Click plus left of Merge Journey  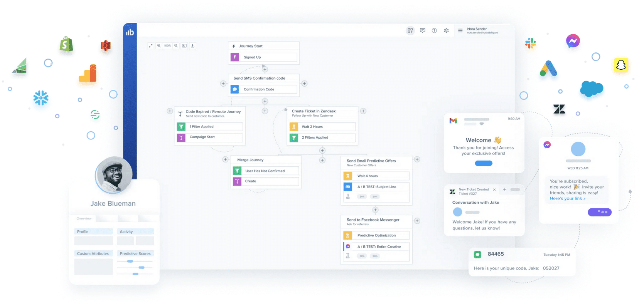click(226, 159)
